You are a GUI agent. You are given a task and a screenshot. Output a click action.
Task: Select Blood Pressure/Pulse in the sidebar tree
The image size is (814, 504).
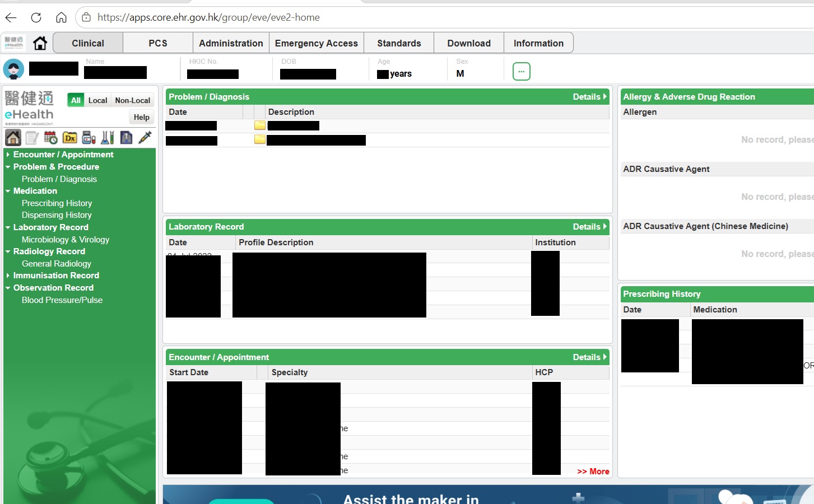[62, 300]
